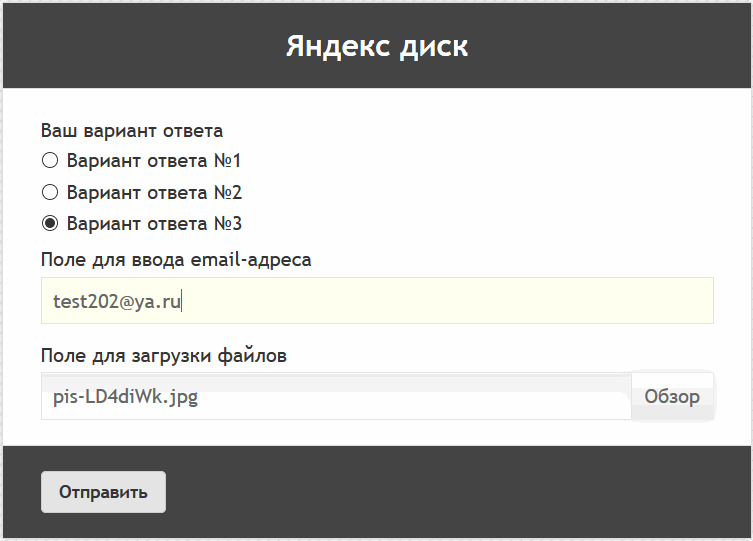753x541 pixels.
Task: Click the "Поле для ввода email-адреса" label
Action: click(x=176, y=260)
